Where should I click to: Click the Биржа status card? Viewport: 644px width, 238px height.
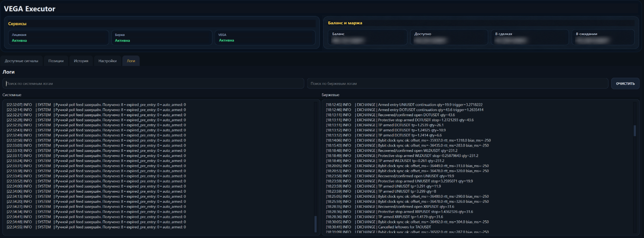pyautogui.click(x=162, y=38)
